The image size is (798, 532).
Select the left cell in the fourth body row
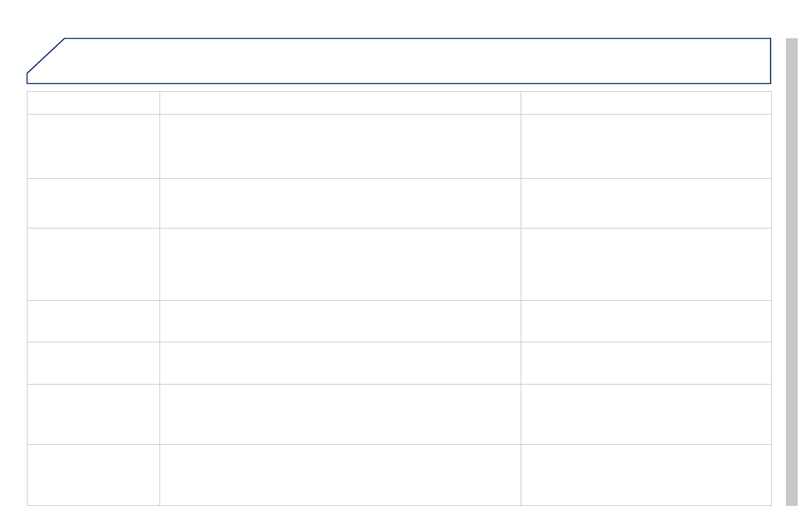93,321
